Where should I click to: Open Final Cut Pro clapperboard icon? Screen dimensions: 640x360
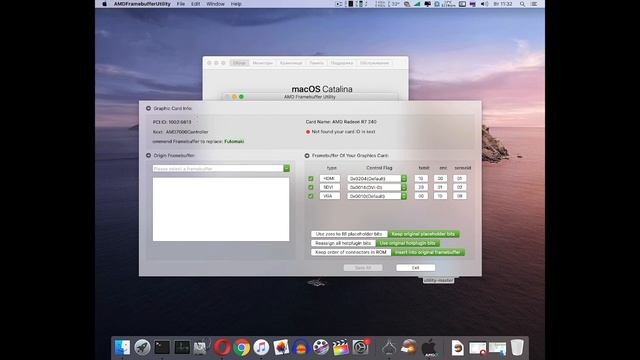[340, 347]
